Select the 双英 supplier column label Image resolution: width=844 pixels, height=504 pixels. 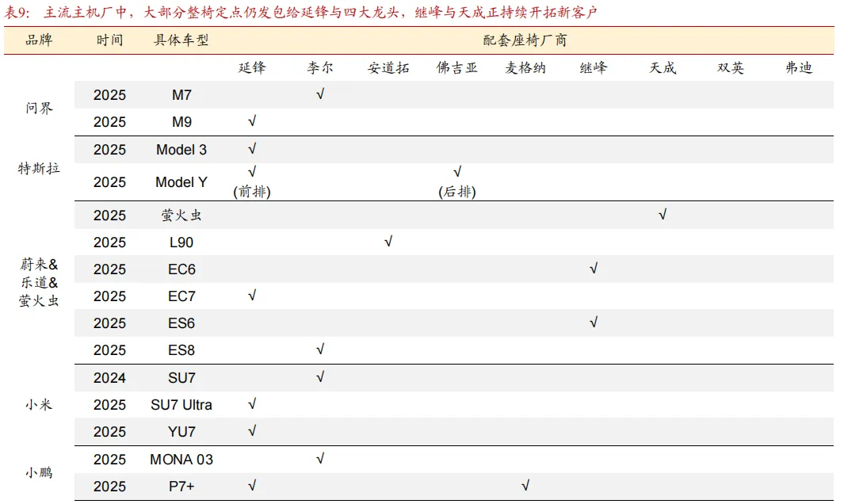pyautogui.click(x=731, y=68)
